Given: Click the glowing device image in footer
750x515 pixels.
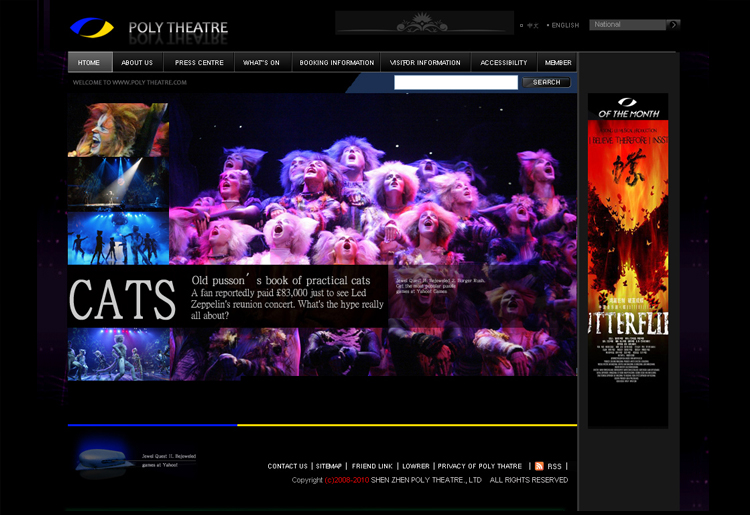Looking at the screenshot, I should pyautogui.click(x=103, y=460).
